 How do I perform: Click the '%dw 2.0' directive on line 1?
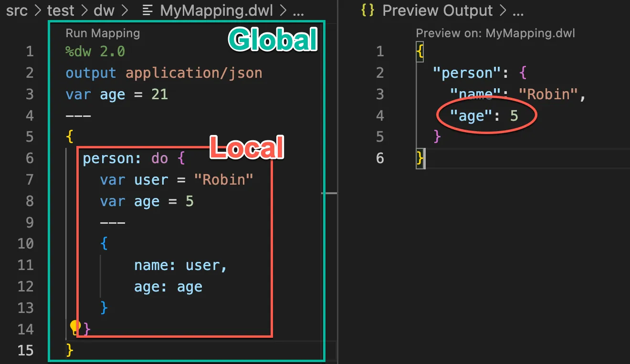click(95, 51)
